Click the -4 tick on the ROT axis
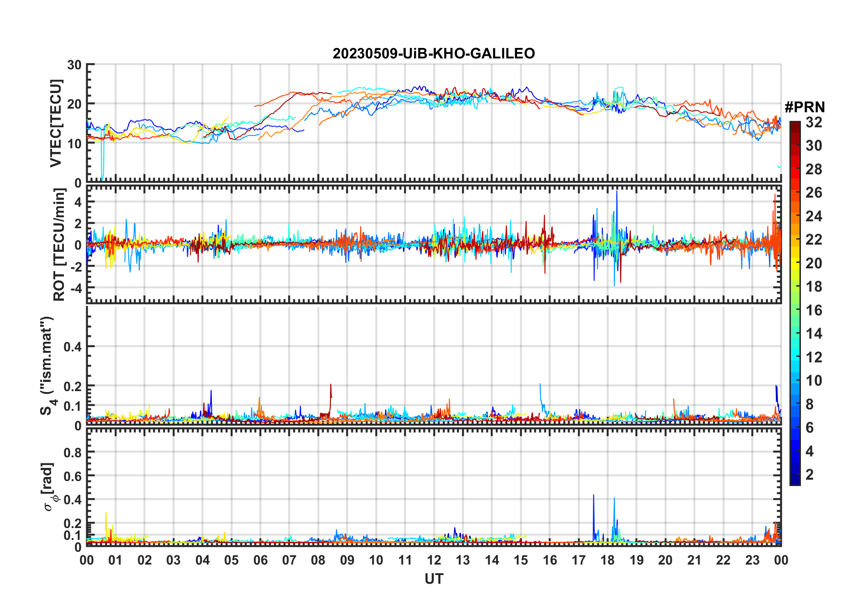This screenshot has width=868, height=607. coord(76,288)
